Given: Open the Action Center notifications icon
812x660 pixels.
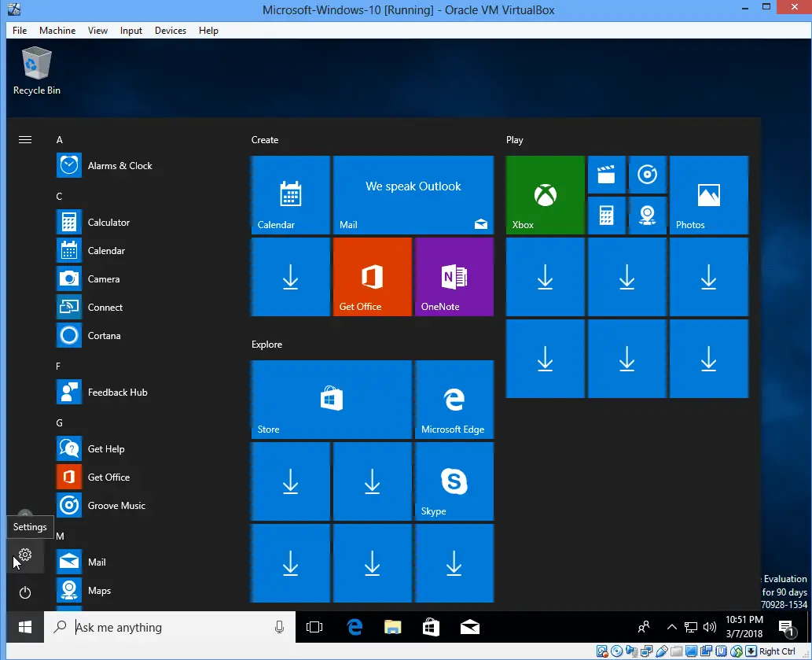Looking at the screenshot, I should (x=787, y=628).
